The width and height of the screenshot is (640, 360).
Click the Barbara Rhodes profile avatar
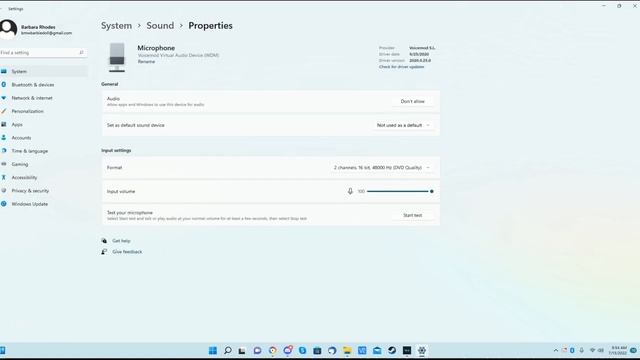(x=8, y=29)
